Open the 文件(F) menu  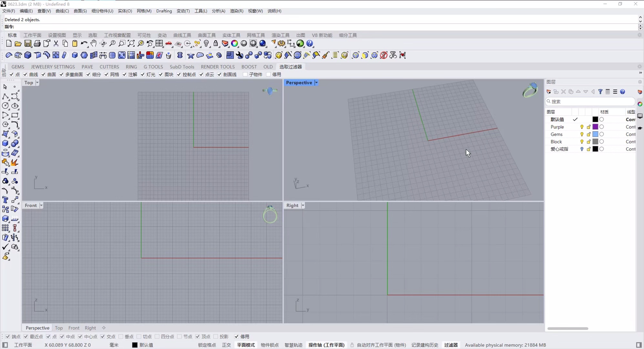point(8,11)
